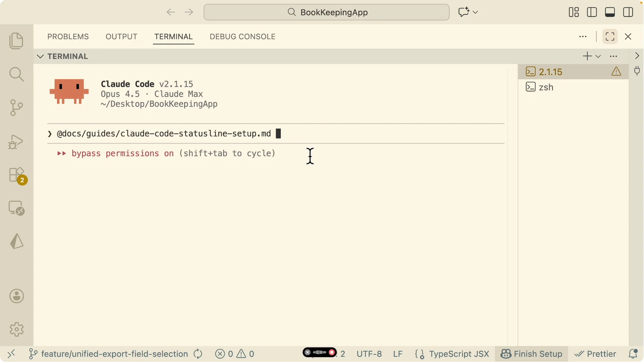Screen dimensions: 644x362
Task: Click the warning icon on 2.1.15 terminal
Action: tap(616, 71)
